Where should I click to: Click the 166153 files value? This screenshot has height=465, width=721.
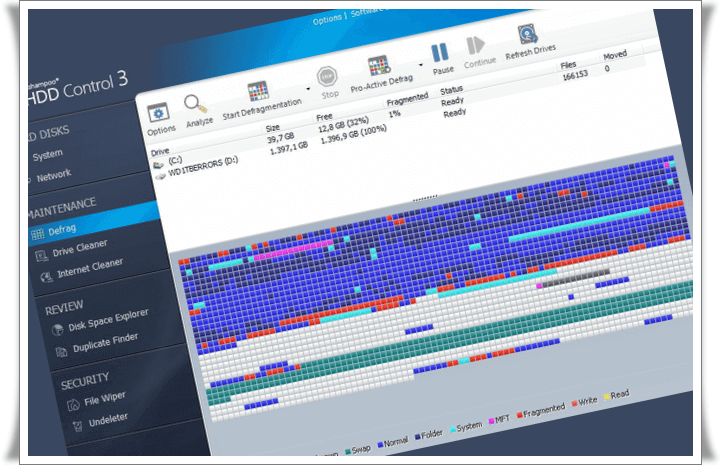tap(575, 75)
